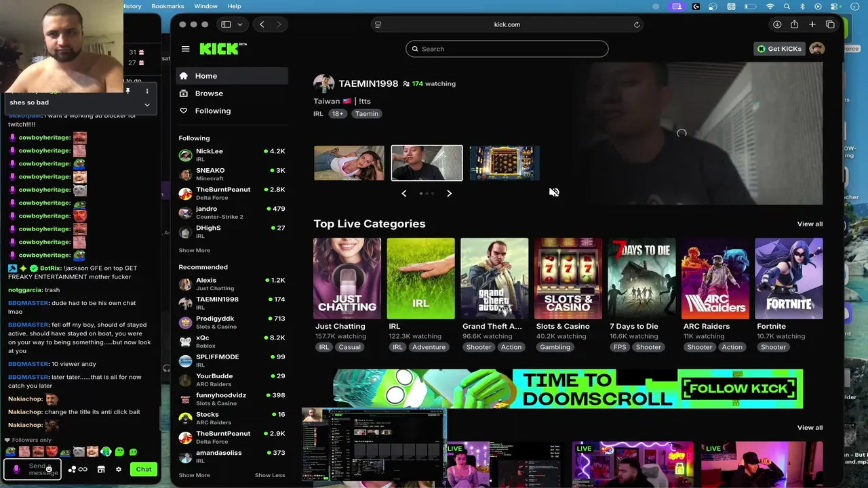Show Safari tab overview
Screen dimensions: 868x488
830,24
